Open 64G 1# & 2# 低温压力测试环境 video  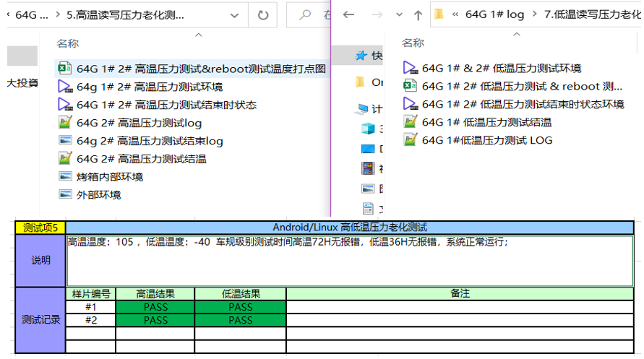[x=501, y=69]
